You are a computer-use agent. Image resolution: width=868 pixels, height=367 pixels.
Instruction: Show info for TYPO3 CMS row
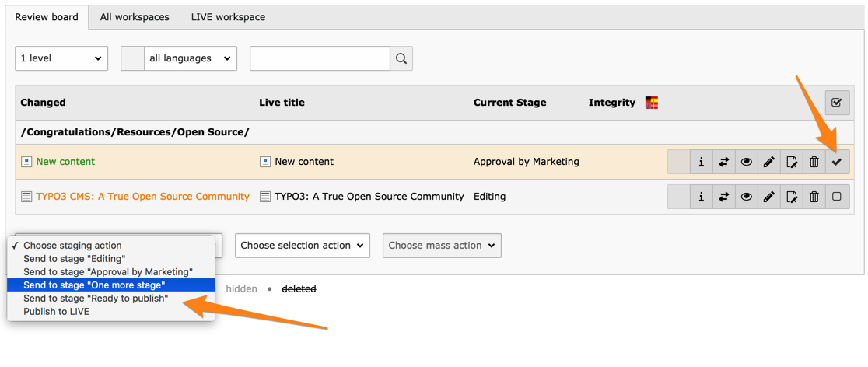[x=701, y=197]
